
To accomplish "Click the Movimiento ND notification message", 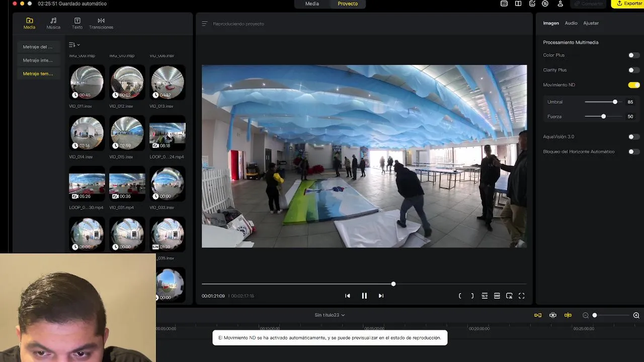I will tap(330, 338).
